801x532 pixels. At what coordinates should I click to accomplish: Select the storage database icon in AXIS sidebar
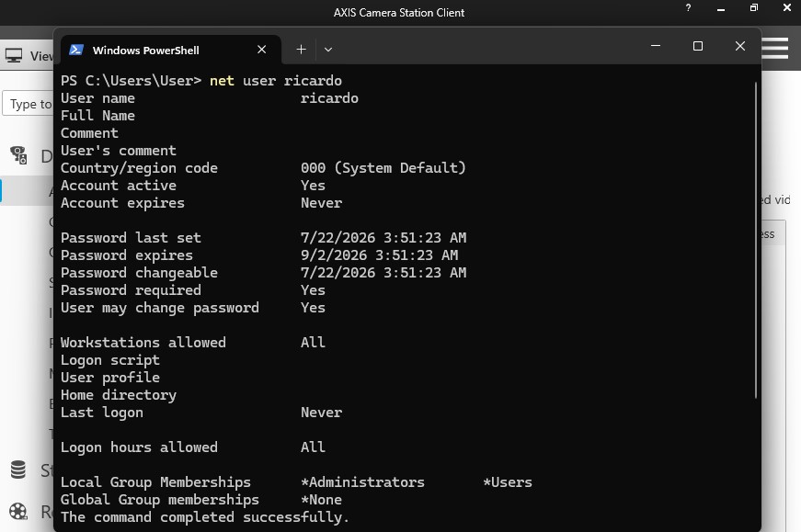click(x=18, y=470)
